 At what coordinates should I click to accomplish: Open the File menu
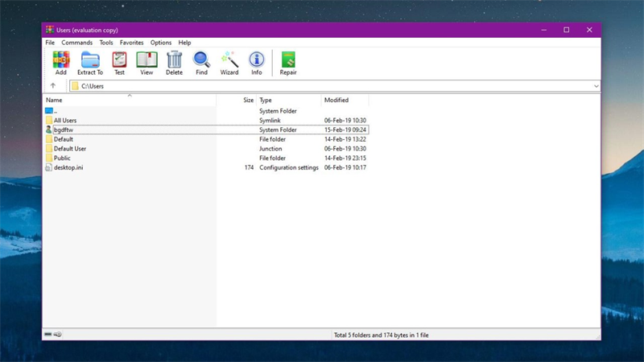(50, 43)
